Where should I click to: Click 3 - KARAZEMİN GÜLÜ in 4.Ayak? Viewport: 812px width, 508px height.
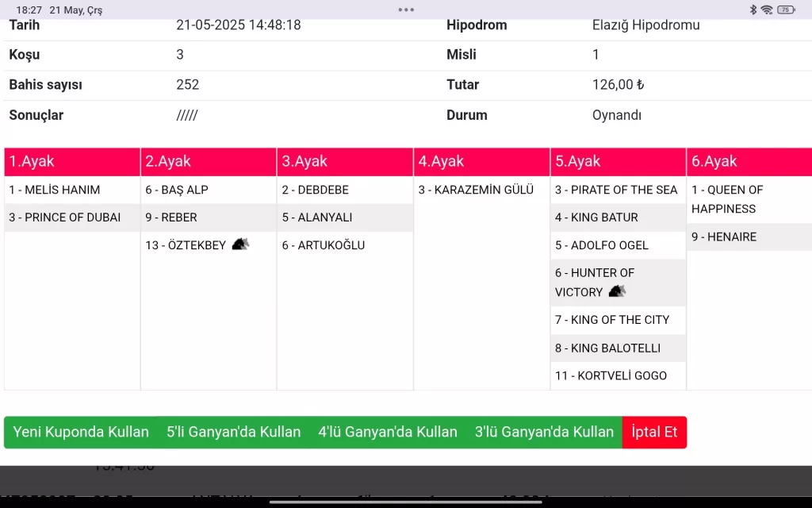[476, 190]
